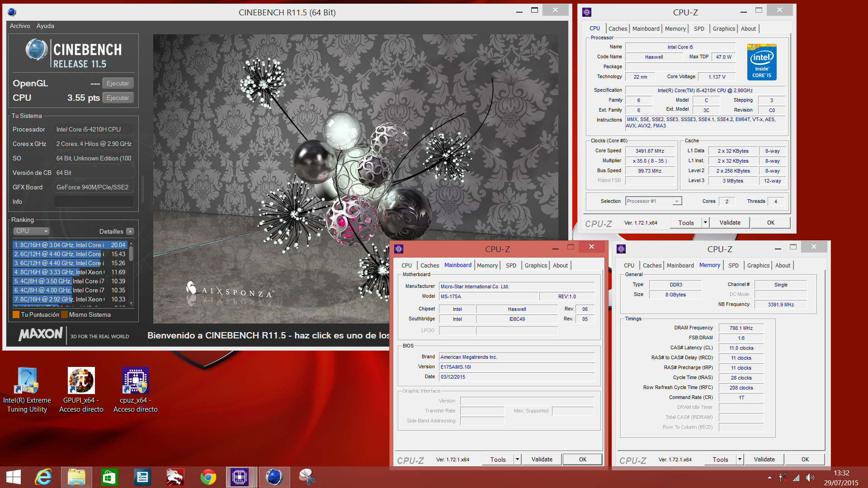The image size is (868, 488).
Task: Show hidden system tray icons
Action: 769,478
